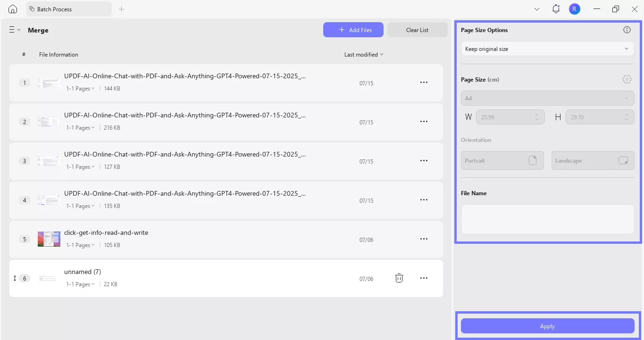This screenshot has height=340, width=644.
Task: Click the user avatar R
Action: click(x=574, y=8)
